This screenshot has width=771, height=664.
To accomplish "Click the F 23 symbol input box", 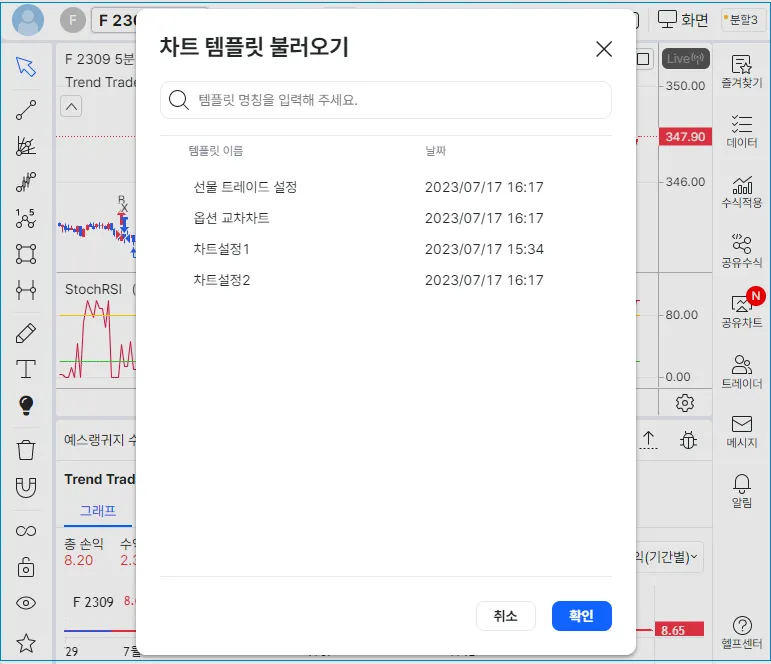I will 114,20.
